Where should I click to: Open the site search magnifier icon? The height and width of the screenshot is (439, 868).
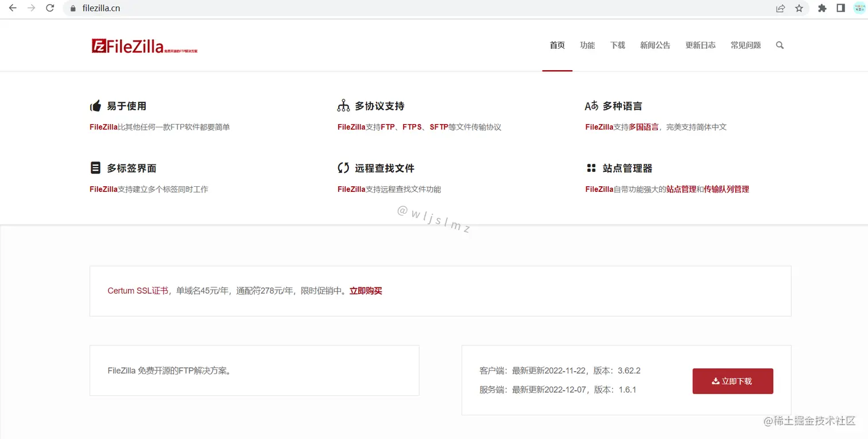click(780, 45)
